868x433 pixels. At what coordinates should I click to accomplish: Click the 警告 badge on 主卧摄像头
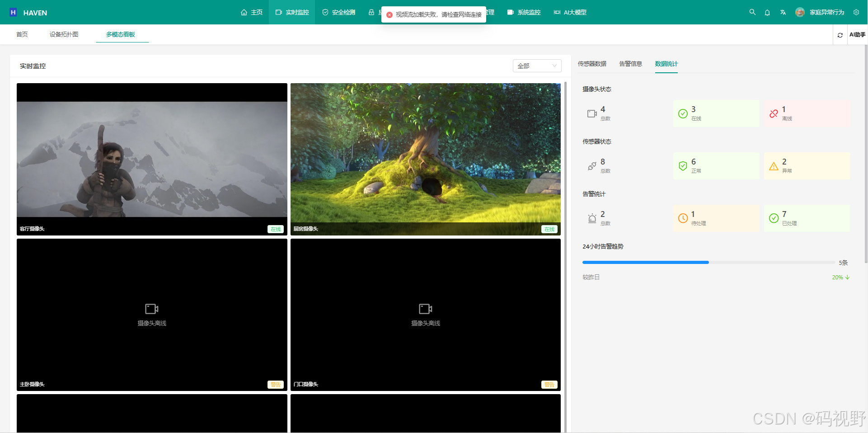[x=276, y=385]
